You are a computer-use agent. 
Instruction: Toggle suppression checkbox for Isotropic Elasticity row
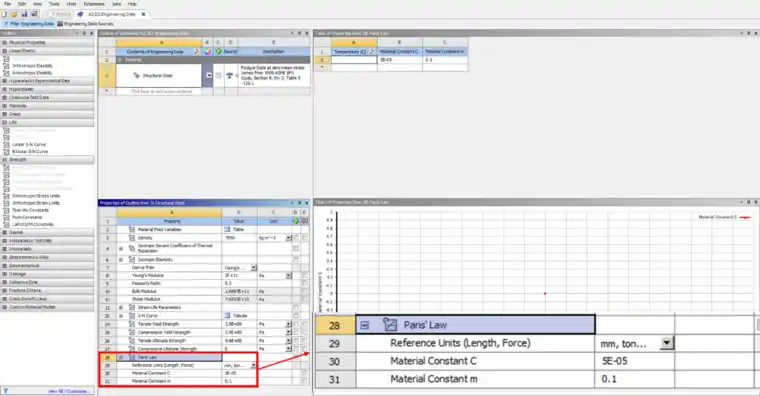click(296, 259)
